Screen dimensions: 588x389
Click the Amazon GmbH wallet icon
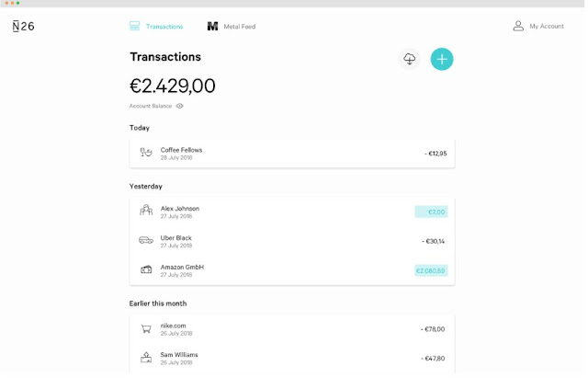click(x=146, y=269)
